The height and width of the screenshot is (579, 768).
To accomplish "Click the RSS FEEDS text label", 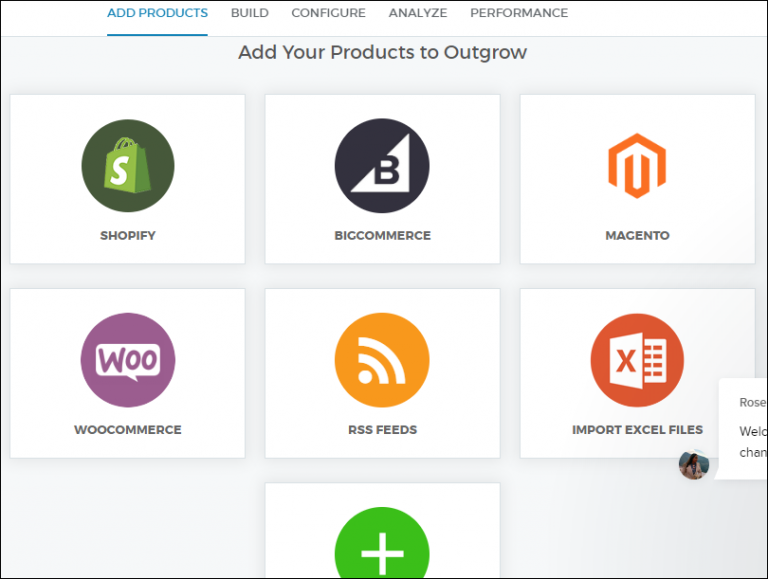I will (382, 430).
